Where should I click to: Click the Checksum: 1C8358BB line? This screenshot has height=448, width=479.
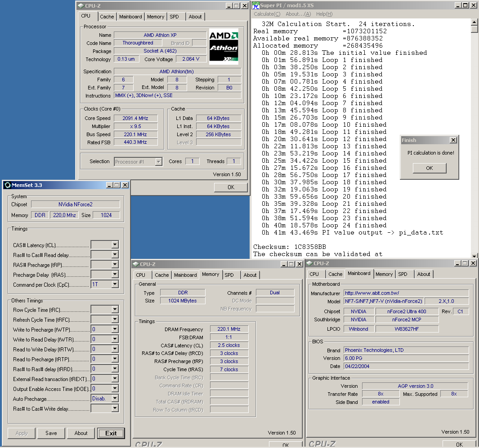tap(290, 247)
